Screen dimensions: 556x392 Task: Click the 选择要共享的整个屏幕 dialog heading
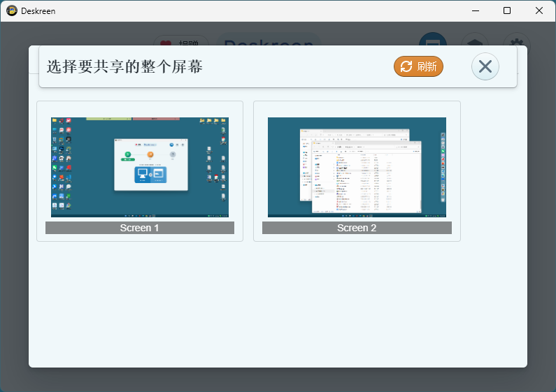point(124,67)
